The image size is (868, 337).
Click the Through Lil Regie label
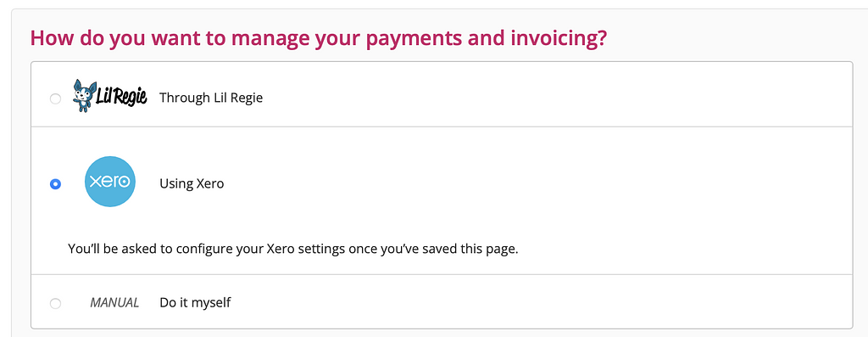tap(211, 98)
